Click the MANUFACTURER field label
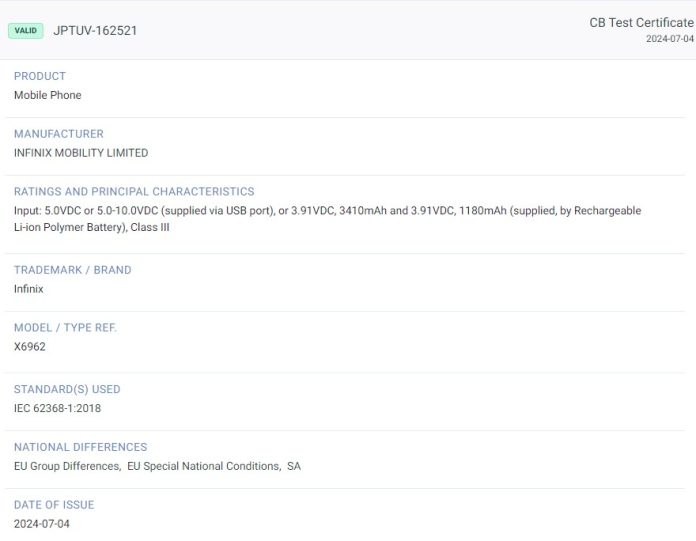 [59, 134]
